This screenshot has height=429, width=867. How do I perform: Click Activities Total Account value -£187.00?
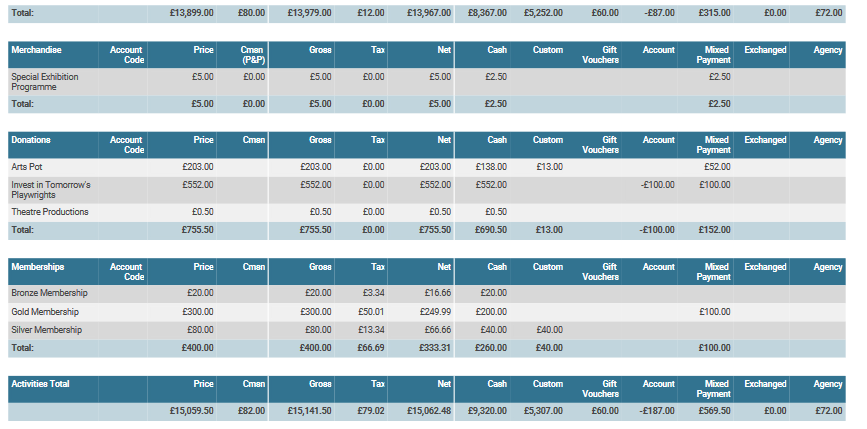tap(657, 411)
